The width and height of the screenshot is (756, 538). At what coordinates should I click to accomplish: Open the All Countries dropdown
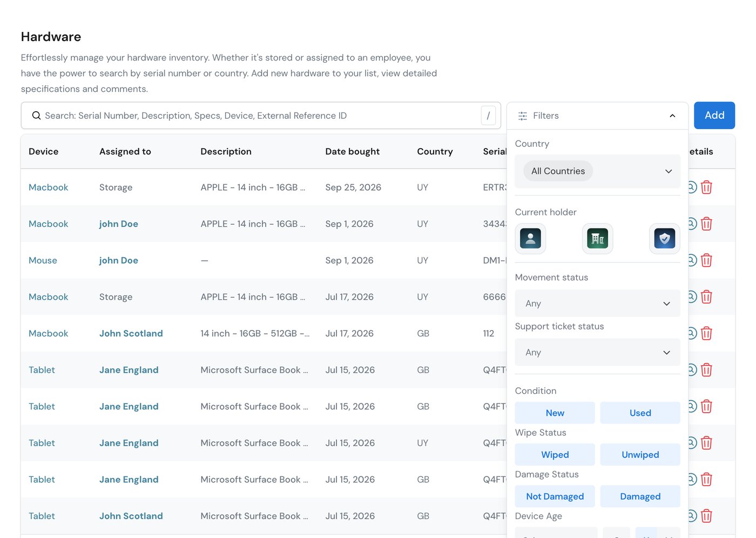click(597, 171)
